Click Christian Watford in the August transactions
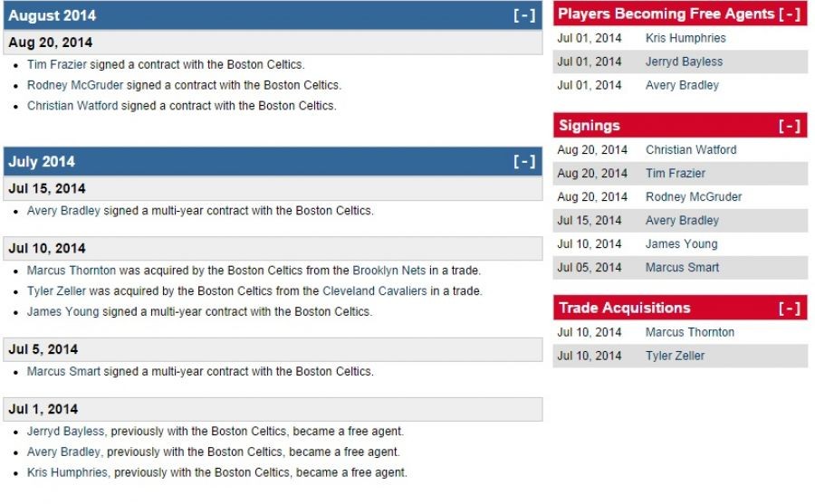This screenshot has height=504, width=815. (72, 106)
